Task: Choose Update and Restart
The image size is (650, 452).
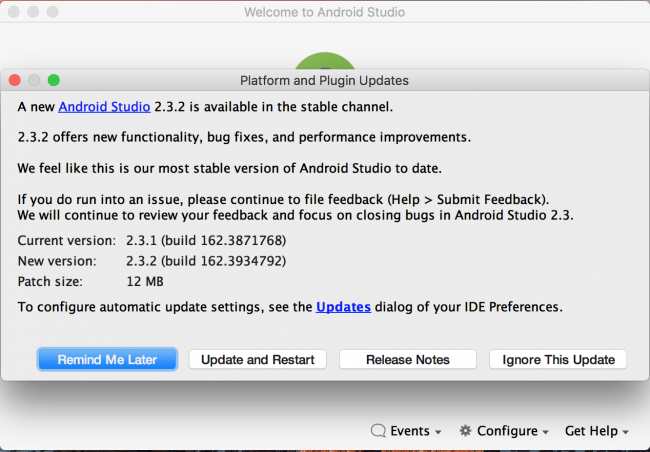Action: coord(257,359)
